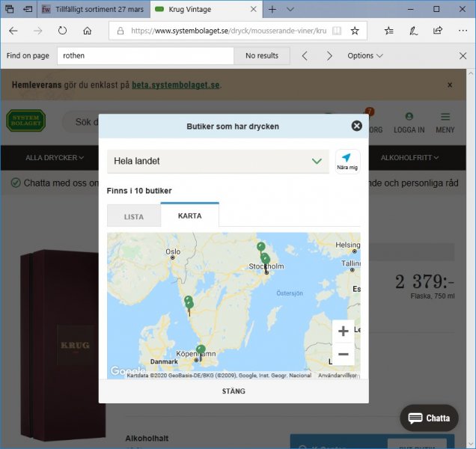Go to previous find result

pos(305,56)
